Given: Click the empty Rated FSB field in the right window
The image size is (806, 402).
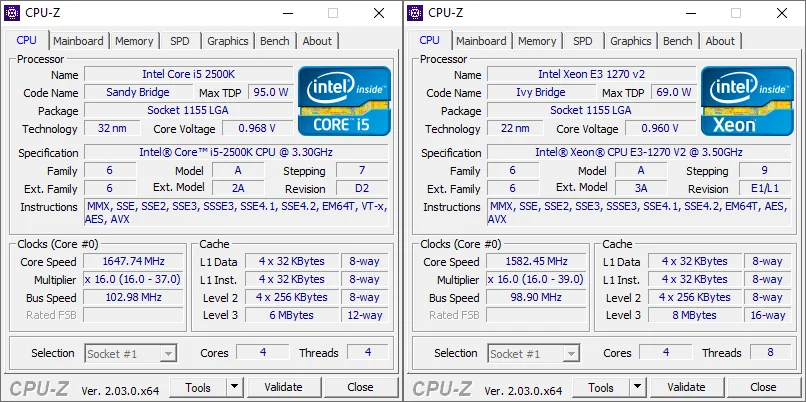Looking at the screenshot, I should 536,315.
